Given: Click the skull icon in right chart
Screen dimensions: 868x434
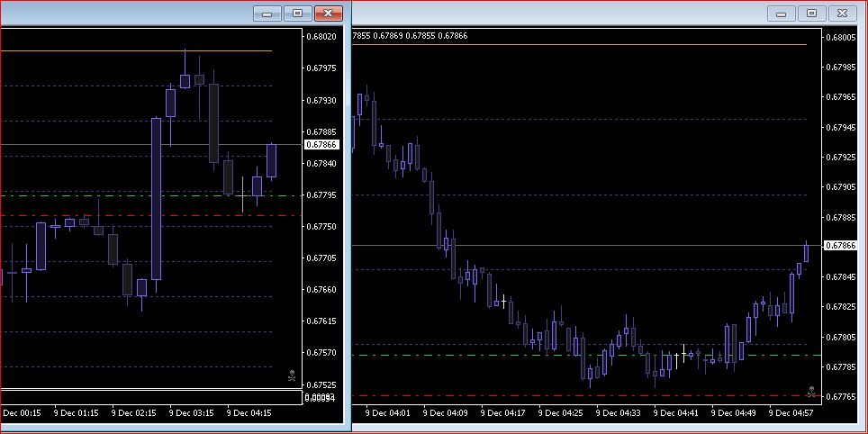Looking at the screenshot, I should tap(811, 392).
